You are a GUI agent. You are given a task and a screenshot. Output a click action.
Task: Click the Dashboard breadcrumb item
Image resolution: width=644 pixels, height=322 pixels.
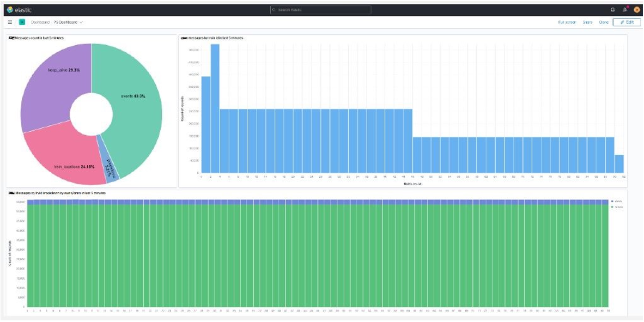coord(39,23)
